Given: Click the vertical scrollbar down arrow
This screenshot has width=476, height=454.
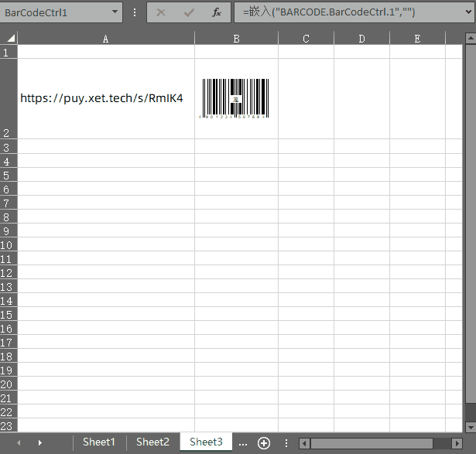Looking at the screenshot, I should tap(471, 427).
